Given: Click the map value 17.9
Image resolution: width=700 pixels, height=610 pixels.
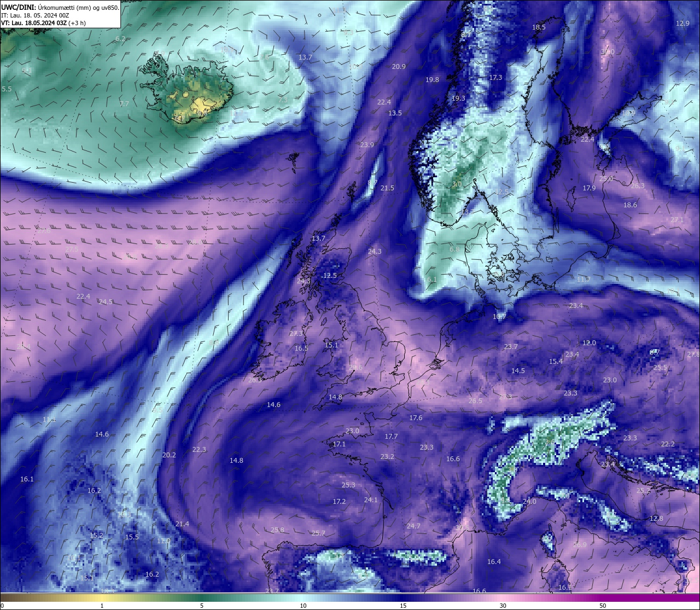Looking at the screenshot, I should (x=589, y=188).
